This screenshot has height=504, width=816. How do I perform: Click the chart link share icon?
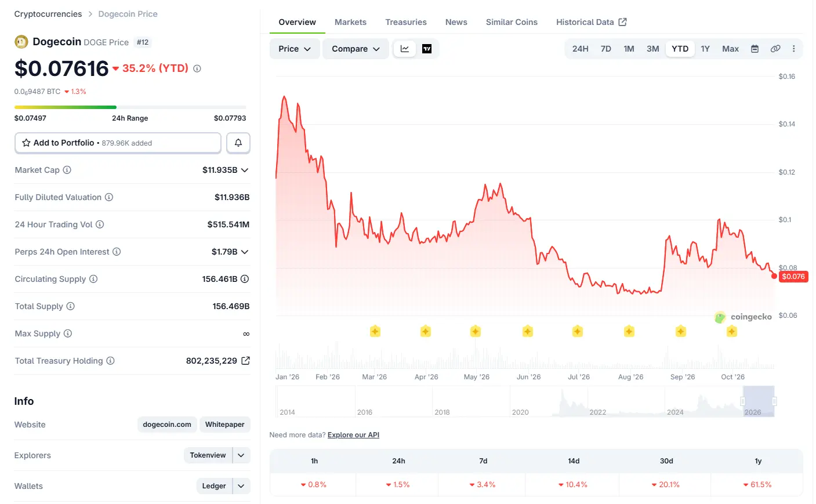775,49
